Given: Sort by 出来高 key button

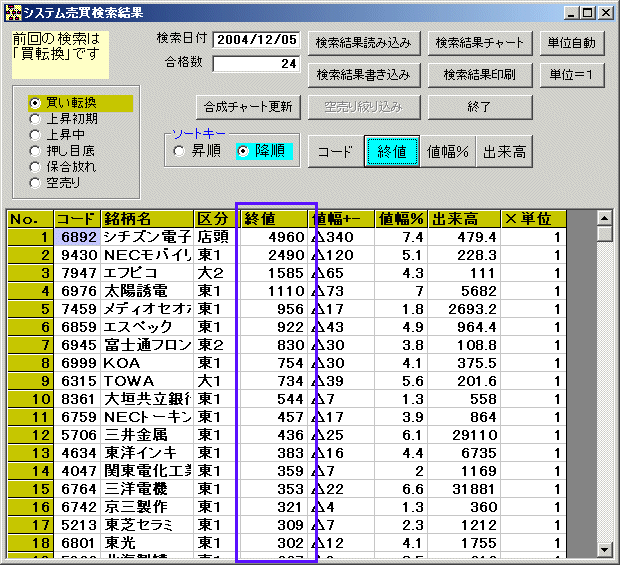Looking at the screenshot, I should [504, 151].
